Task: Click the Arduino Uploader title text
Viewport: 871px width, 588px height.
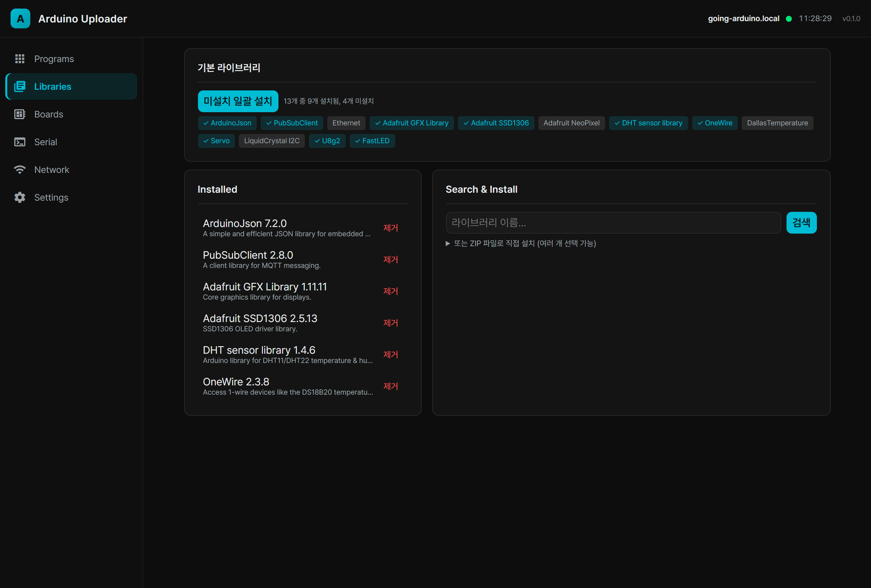Action: pos(82,19)
